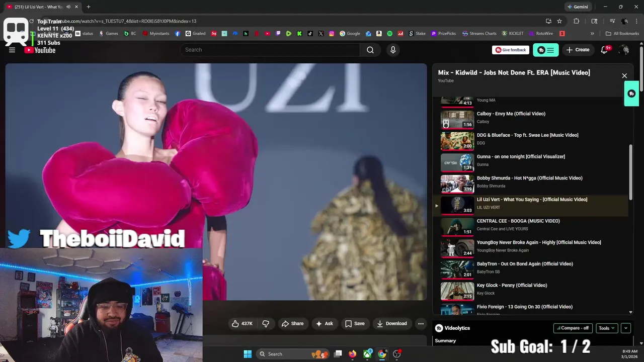Image resolution: width=644 pixels, height=362 pixels.
Task: Open Firefox from the taskbar
Action: point(353,354)
